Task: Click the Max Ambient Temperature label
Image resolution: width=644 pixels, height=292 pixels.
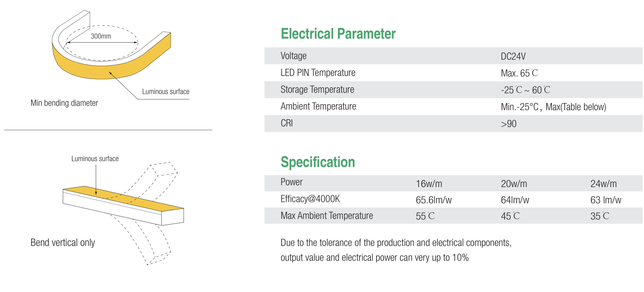Action: click(327, 216)
